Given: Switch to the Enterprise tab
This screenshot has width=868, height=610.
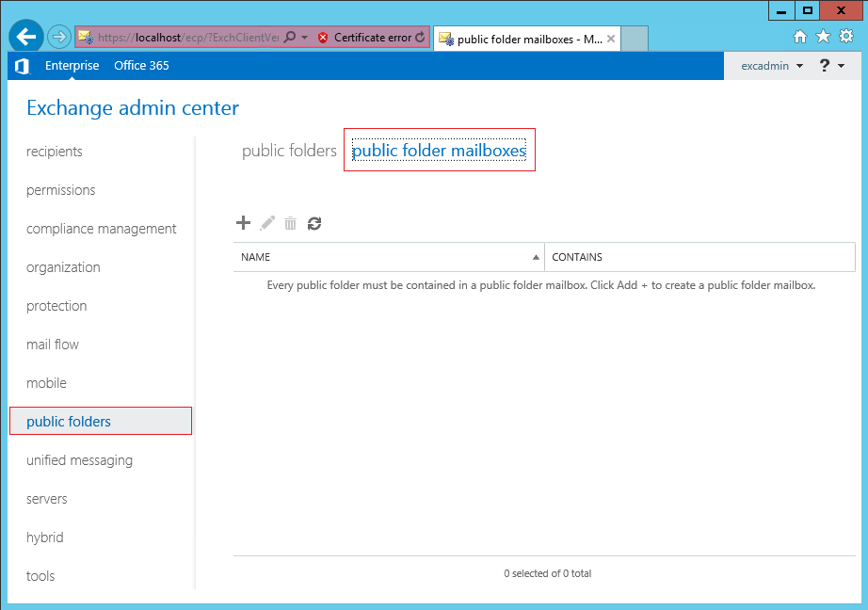Looking at the screenshot, I should click(72, 65).
